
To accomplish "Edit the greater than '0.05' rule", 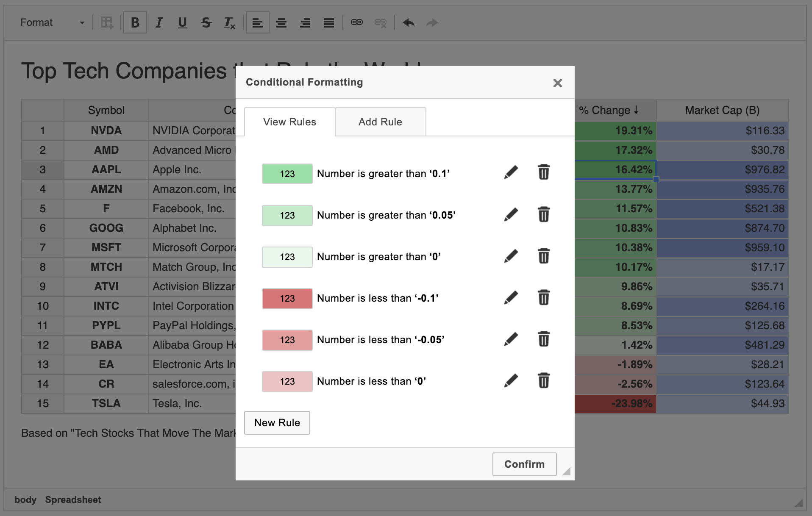I will [x=511, y=214].
